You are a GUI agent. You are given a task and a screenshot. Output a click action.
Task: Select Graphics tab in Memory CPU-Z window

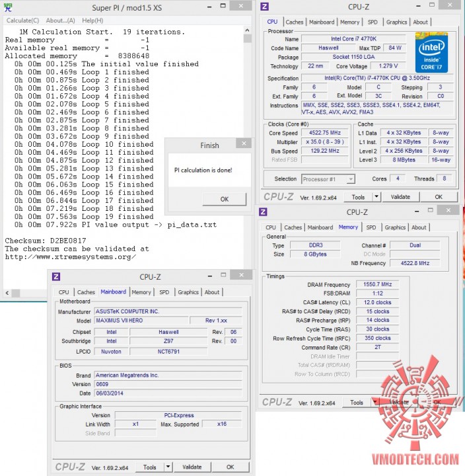[395, 227]
